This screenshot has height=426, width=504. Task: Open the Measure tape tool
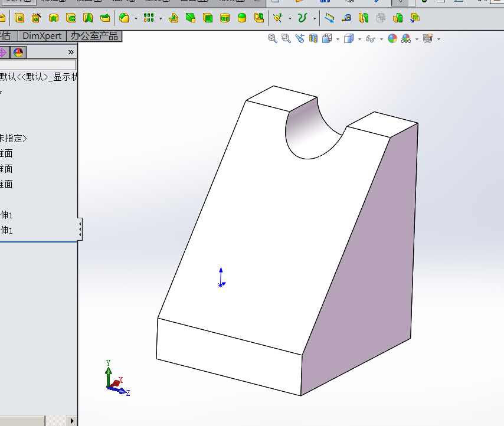pyautogui.click(x=346, y=18)
